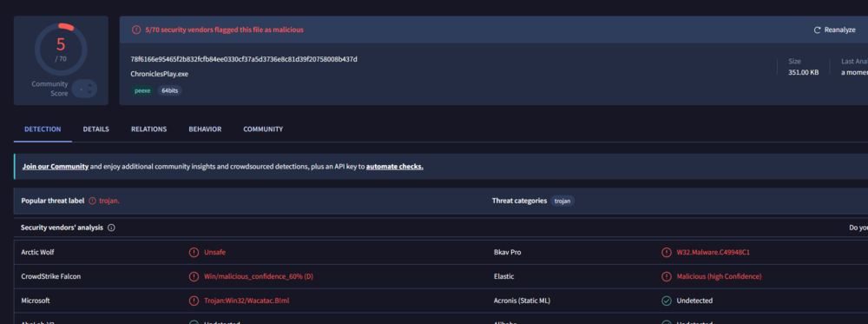Click the Microsoft vendor name
Screen dimensions: 868x324
[x=36, y=301]
